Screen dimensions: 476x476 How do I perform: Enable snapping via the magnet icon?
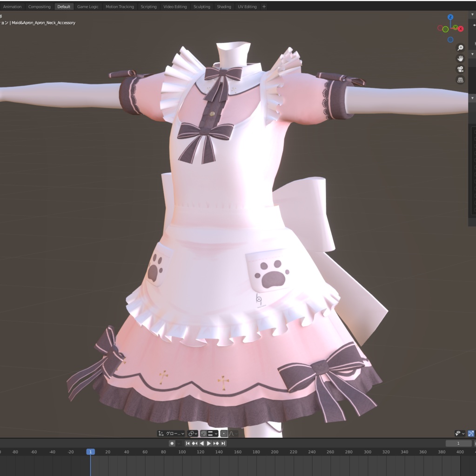[x=204, y=433]
